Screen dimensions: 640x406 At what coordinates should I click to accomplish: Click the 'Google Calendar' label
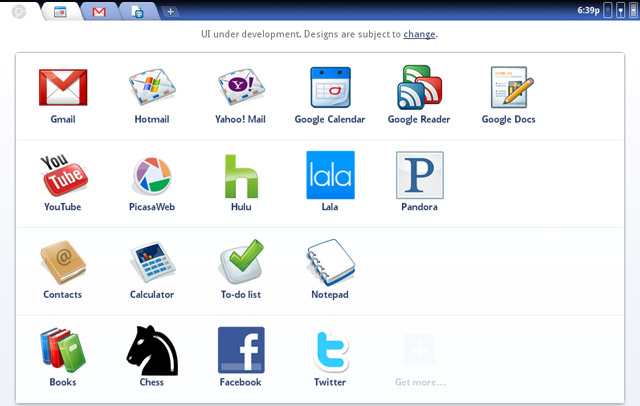(x=330, y=120)
